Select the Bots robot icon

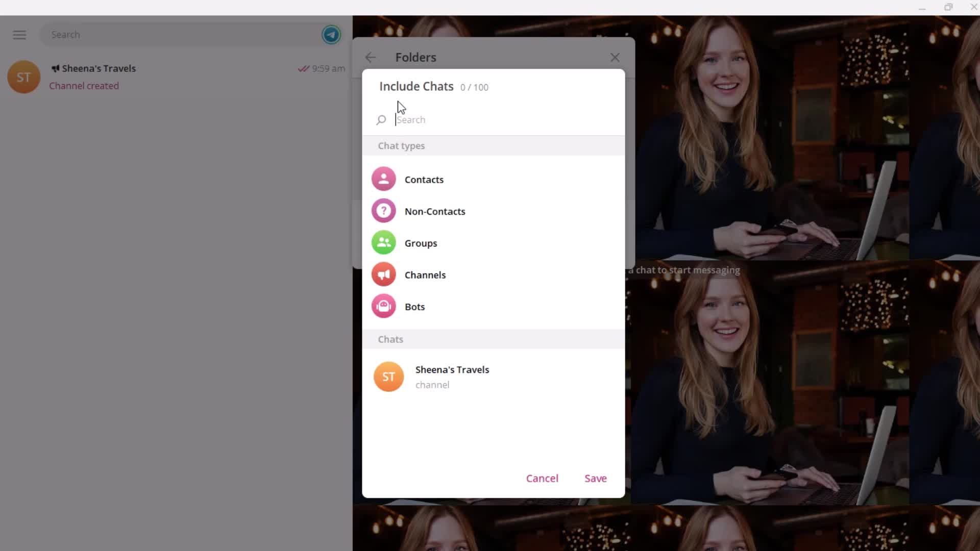tap(384, 306)
